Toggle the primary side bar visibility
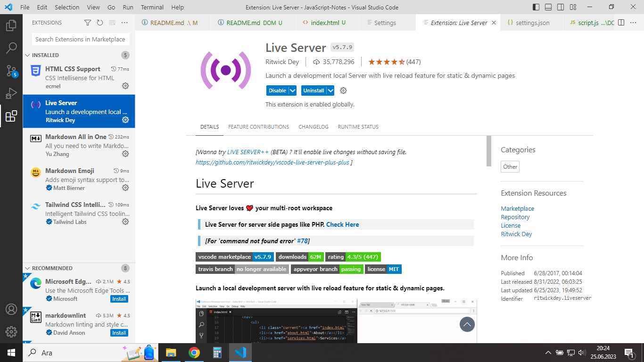The image size is (644, 362). 536,7
